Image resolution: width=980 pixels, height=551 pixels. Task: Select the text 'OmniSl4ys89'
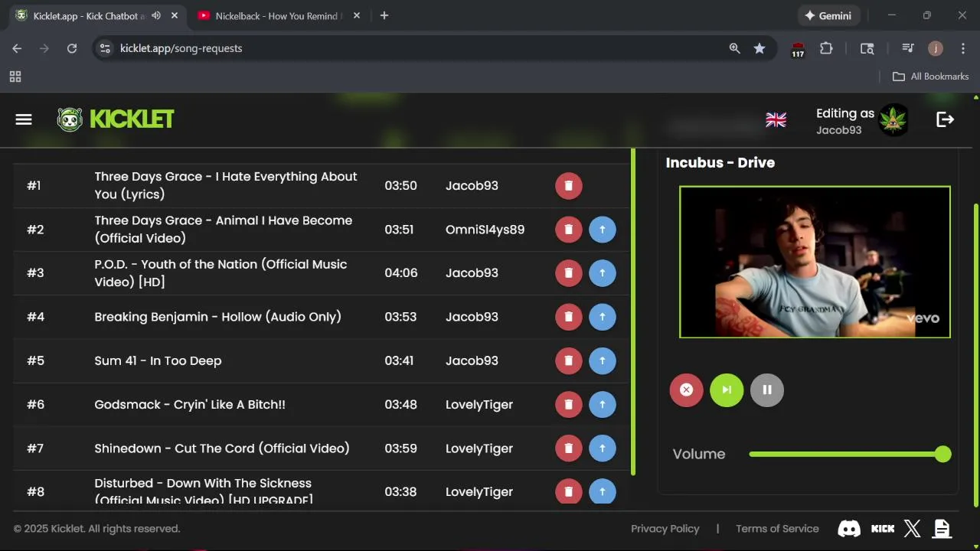point(485,230)
